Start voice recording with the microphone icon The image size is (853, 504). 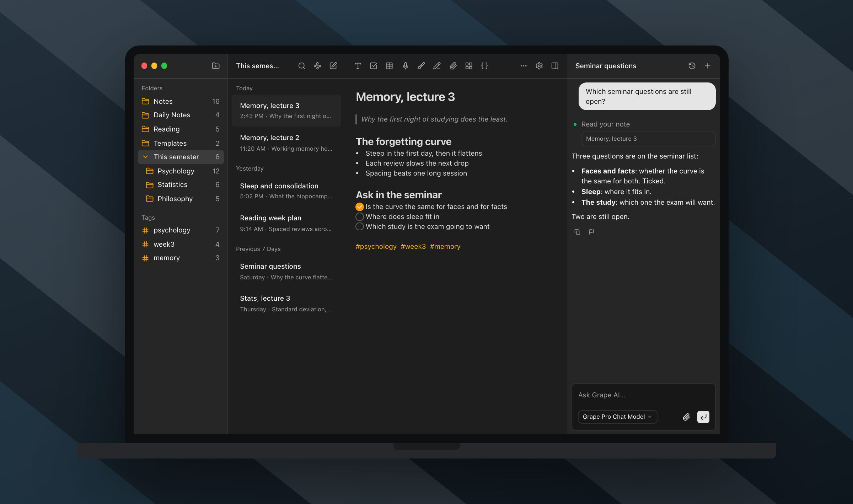tap(405, 66)
